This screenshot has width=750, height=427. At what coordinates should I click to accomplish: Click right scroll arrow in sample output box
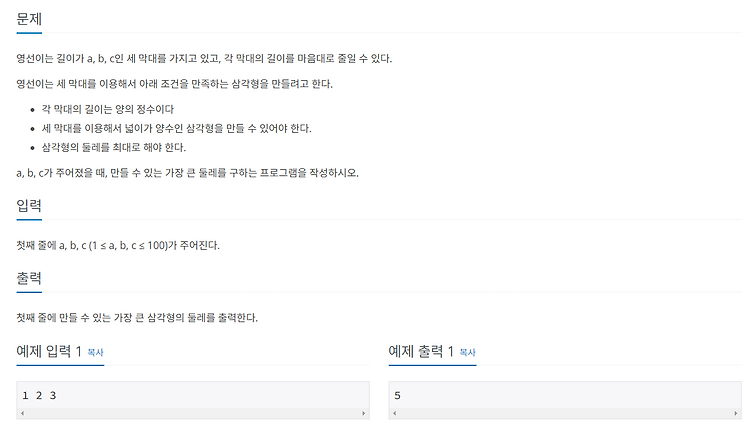tap(736, 413)
